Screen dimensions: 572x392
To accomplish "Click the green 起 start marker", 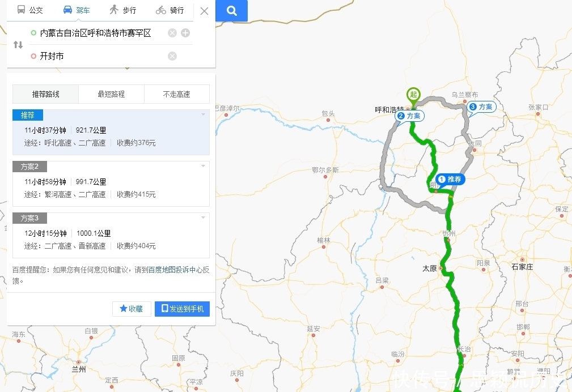I will click(x=413, y=96).
